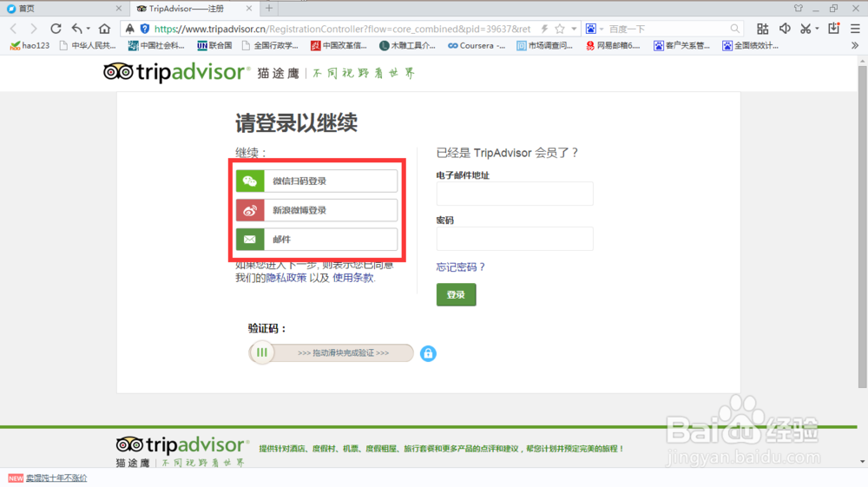Choose 新浪微博登录 Weibo login
The image size is (868, 487).
point(317,210)
